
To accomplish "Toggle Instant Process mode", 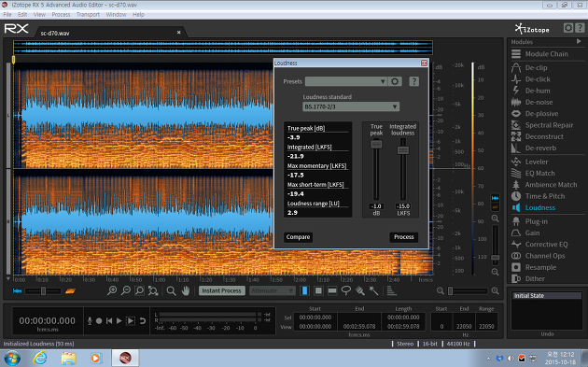I will click(221, 290).
